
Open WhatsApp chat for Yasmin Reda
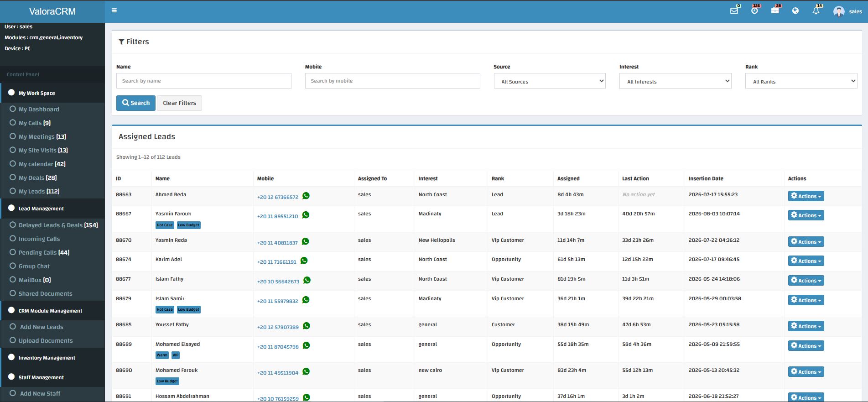305,241
